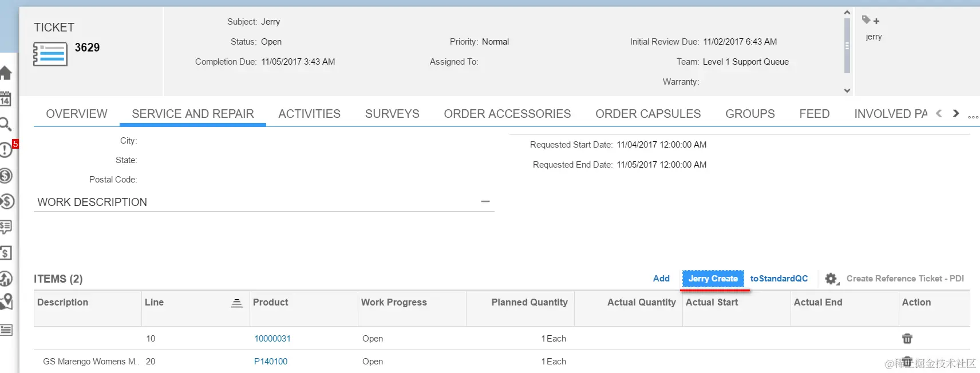
Task: Open the Involved Parties tab
Action: (891, 114)
